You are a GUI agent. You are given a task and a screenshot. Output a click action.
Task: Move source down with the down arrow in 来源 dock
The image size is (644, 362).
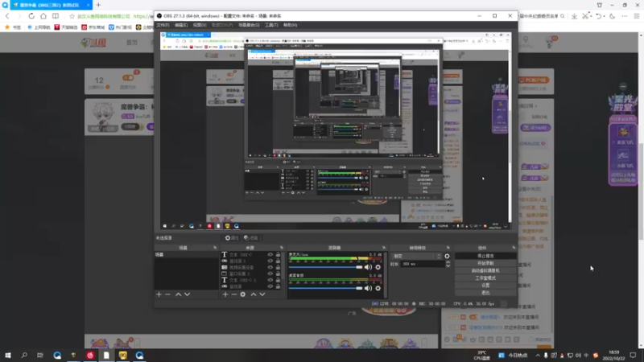coord(262,294)
